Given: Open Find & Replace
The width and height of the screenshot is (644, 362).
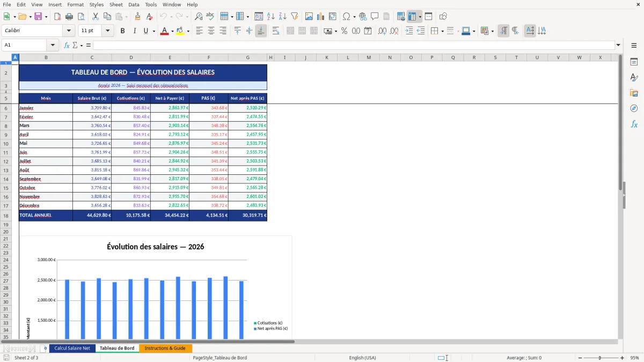Looking at the screenshot, I should coord(199,17).
